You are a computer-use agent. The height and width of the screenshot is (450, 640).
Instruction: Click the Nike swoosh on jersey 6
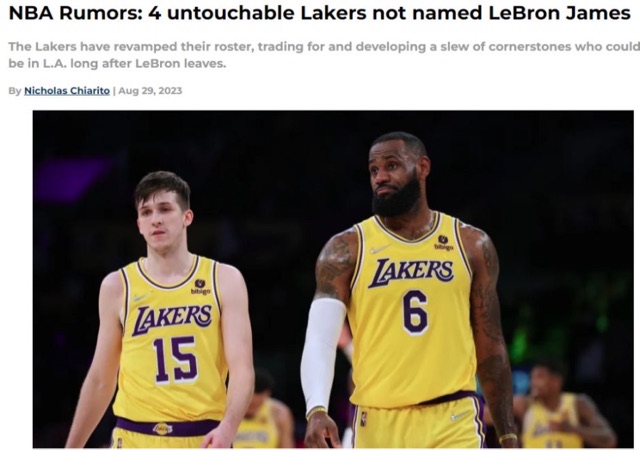pyautogui.click(x=380, y=249)
